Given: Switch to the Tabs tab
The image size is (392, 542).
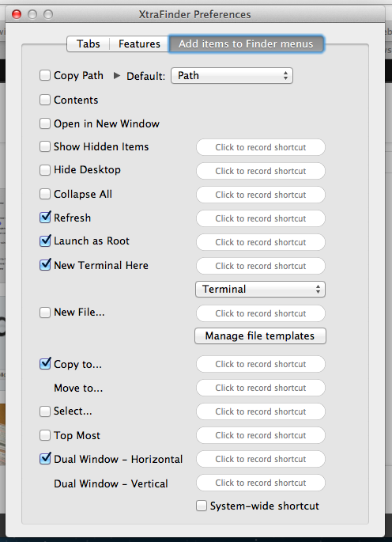Looking at the screenshot, I should click(88, 44).
